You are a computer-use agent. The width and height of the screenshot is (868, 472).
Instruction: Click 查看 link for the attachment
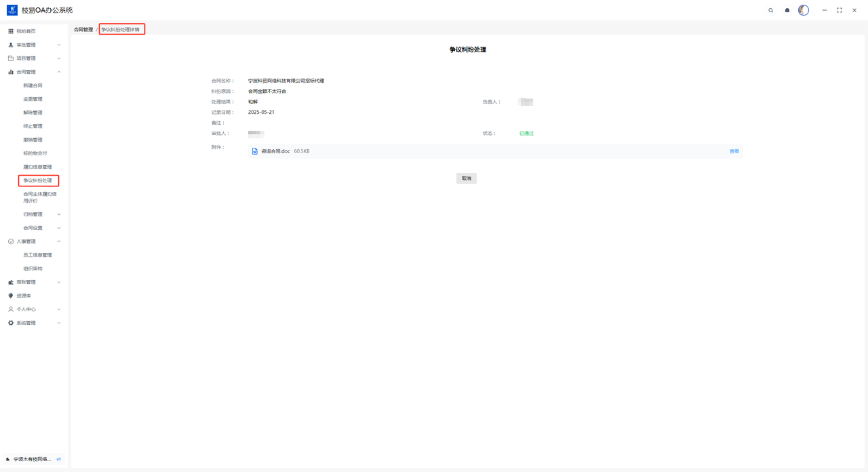tap(734, 151)
